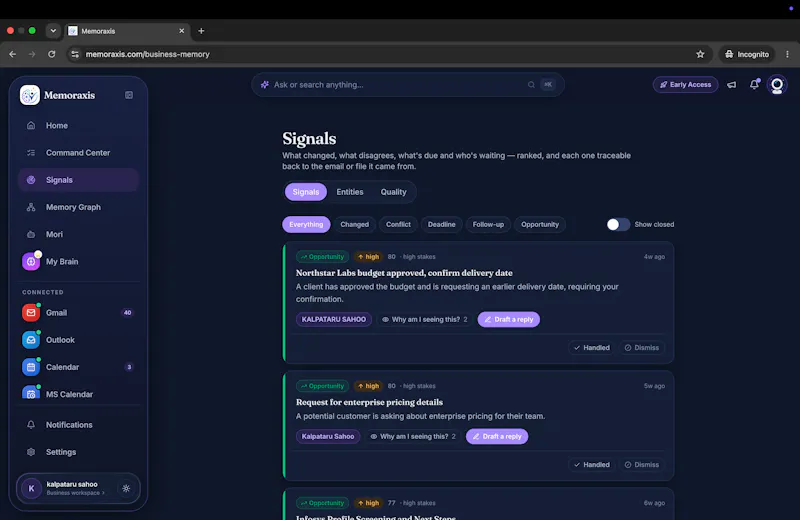This screenshot has width=800, height=520.
Task: Filter signals by Conflict
Action: pos(398,225)
